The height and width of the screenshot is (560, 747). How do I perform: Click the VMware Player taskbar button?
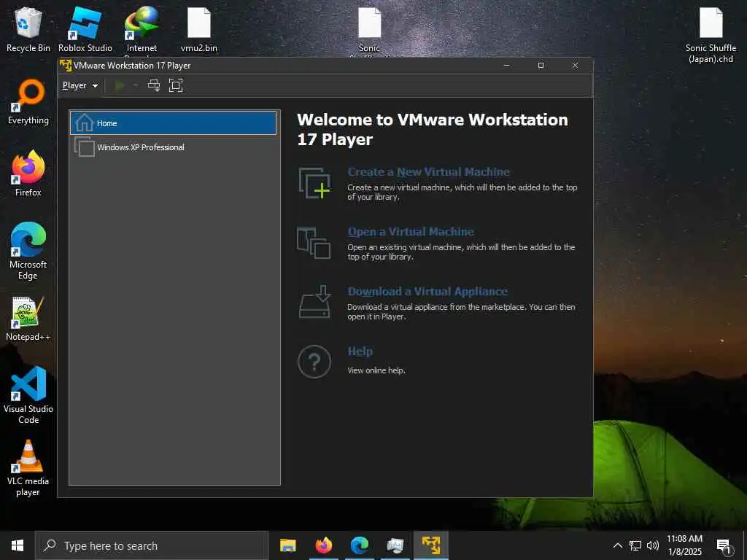(430, 545)
